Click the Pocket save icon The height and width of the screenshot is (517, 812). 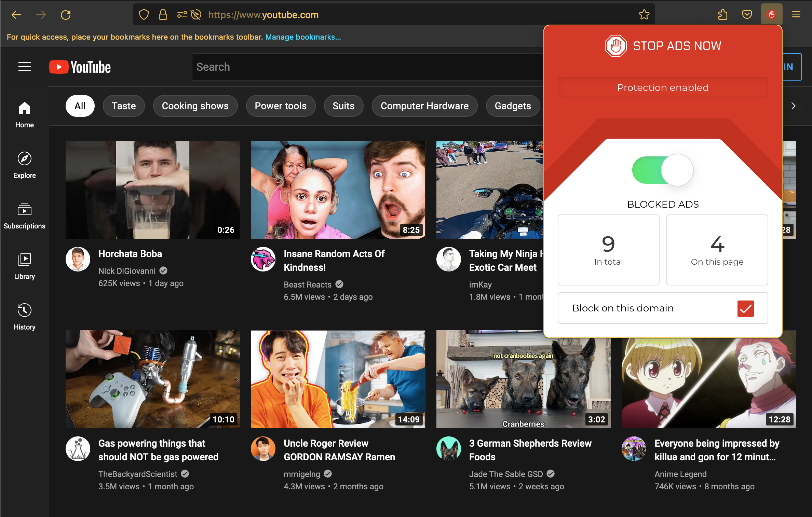pos(747,15)
